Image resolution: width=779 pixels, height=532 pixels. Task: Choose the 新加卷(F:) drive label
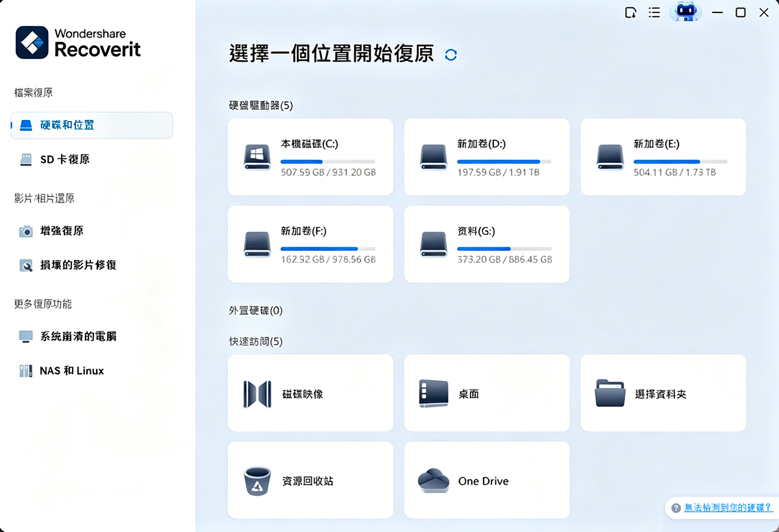tap(304, 231)
